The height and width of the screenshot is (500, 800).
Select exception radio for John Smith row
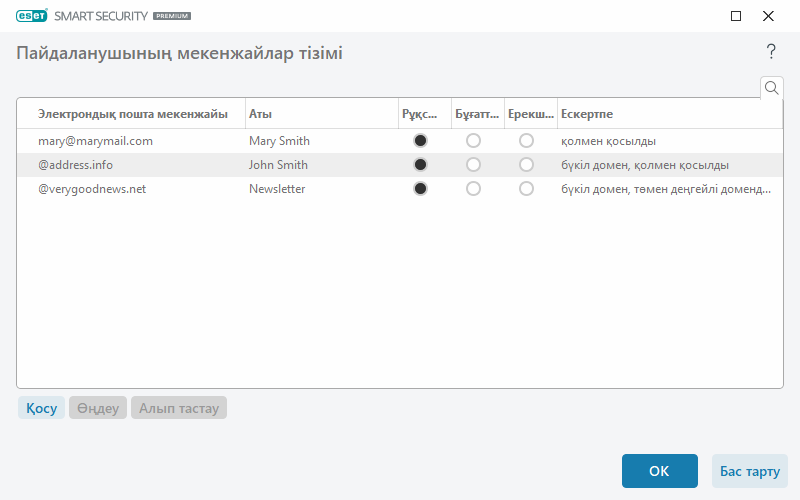pos(526,165)
